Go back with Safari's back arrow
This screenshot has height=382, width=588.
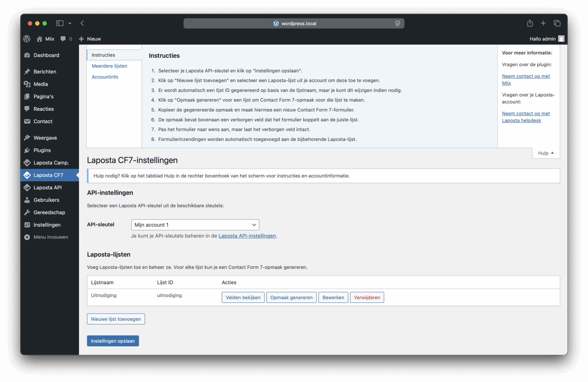[82, 23]
